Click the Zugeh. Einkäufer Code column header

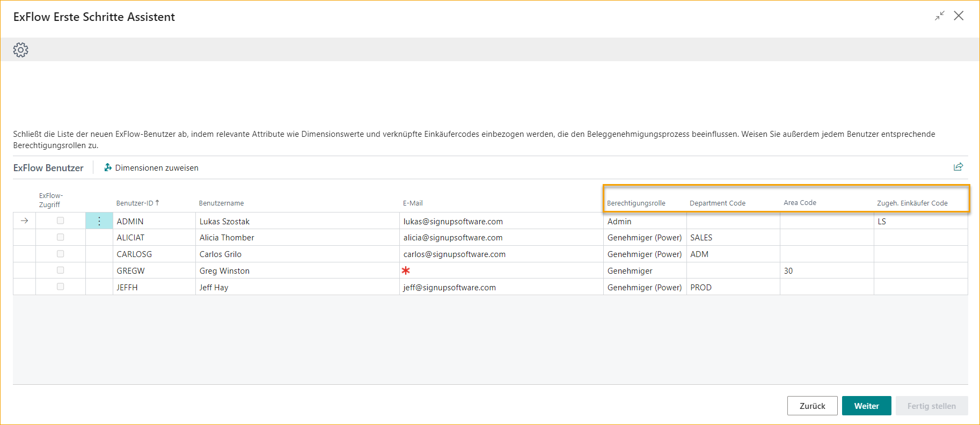click(x=912, y=203)
